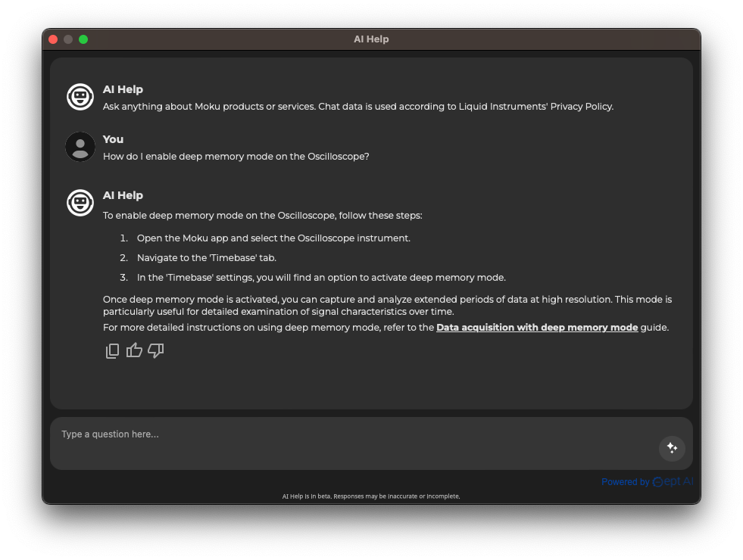
Task: Maximize window with the green button
Action: coord(83,39)
